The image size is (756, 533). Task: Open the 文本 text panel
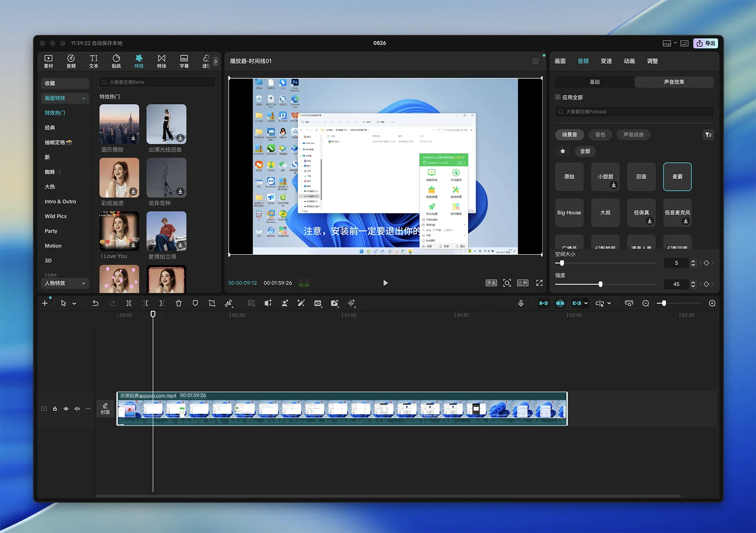[x=93, y=61]
